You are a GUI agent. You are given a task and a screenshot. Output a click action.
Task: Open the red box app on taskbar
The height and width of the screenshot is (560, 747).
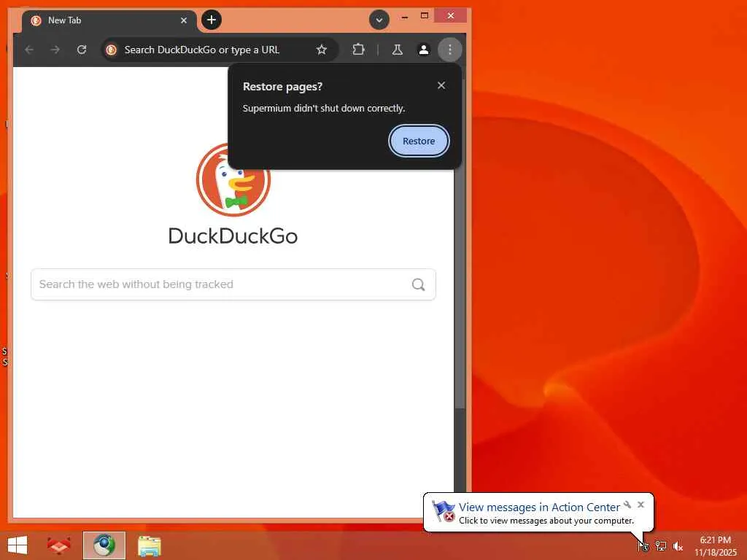[58, 545]
